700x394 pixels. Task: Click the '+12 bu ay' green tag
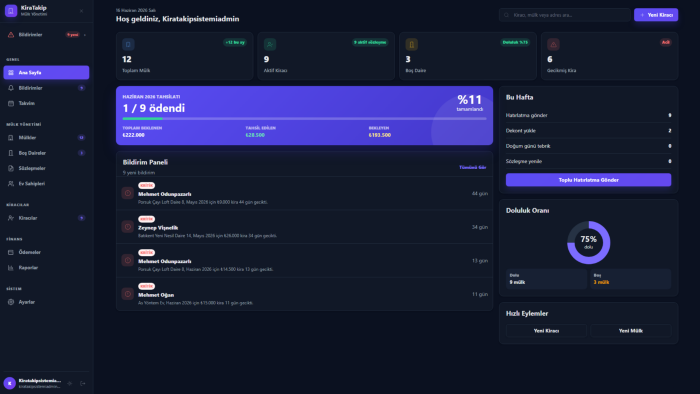[235, 42]
